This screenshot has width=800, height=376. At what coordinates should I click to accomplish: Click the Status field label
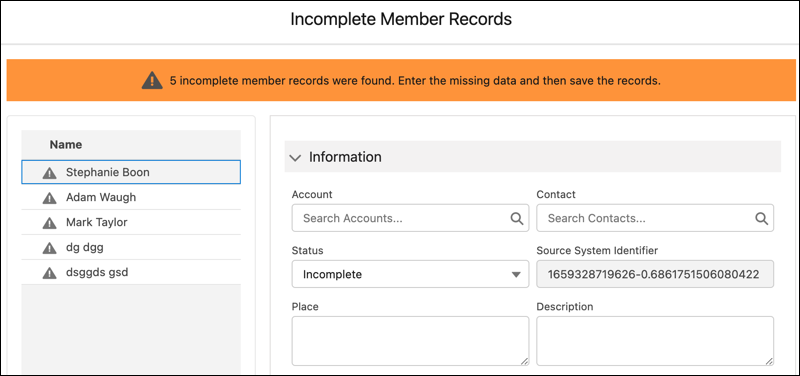point(308,250)
